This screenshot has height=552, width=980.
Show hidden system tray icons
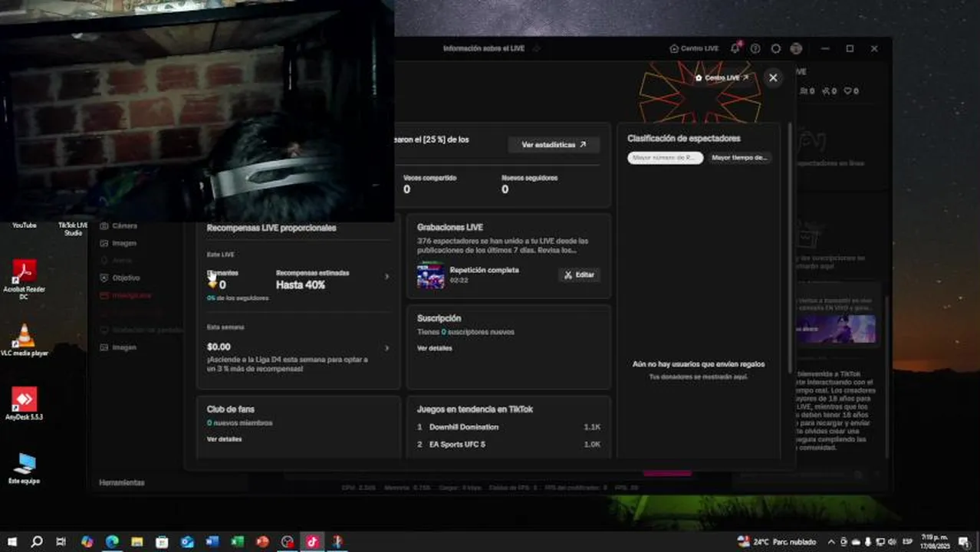(x=831, y=541)
